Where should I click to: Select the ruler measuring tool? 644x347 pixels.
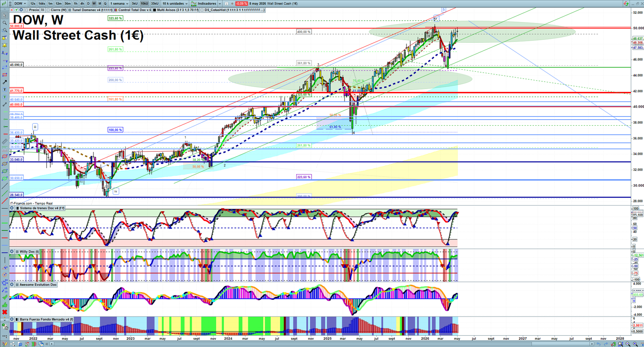tap(4, 141)
